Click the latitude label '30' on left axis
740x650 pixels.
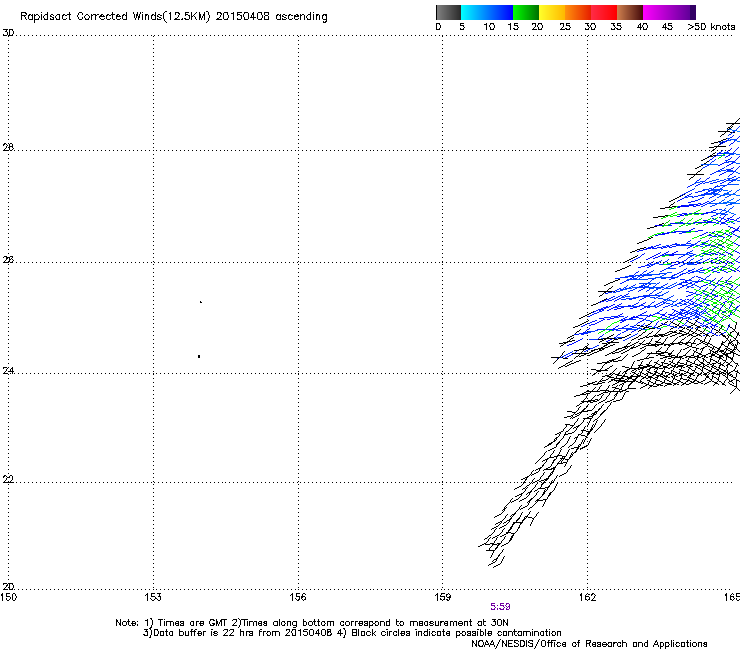8,33
